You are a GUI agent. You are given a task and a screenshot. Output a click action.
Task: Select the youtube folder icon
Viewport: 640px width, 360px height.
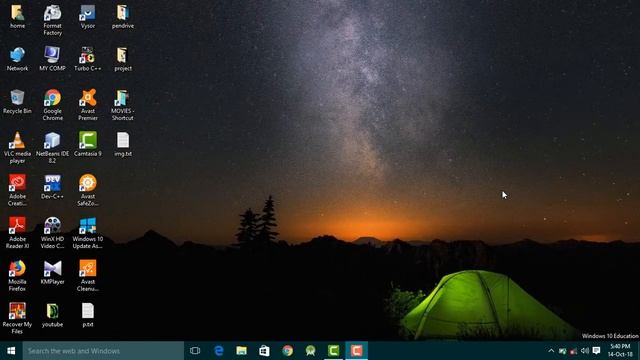[x=52, y=315]
